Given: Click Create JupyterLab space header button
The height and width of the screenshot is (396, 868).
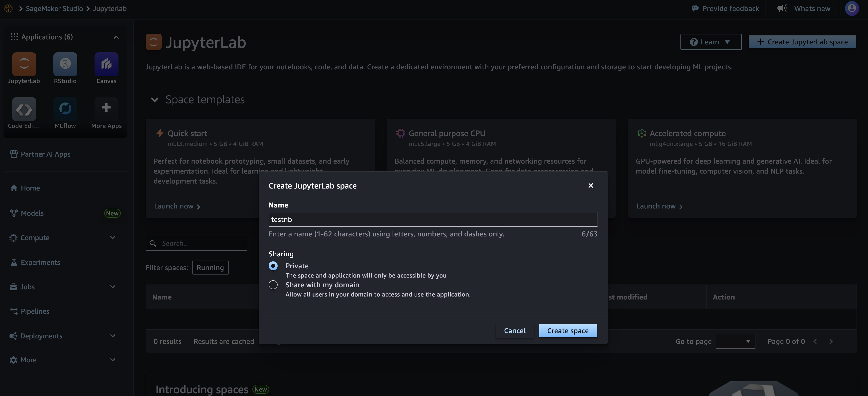Looking at the screenshot, I should (802, 42).
